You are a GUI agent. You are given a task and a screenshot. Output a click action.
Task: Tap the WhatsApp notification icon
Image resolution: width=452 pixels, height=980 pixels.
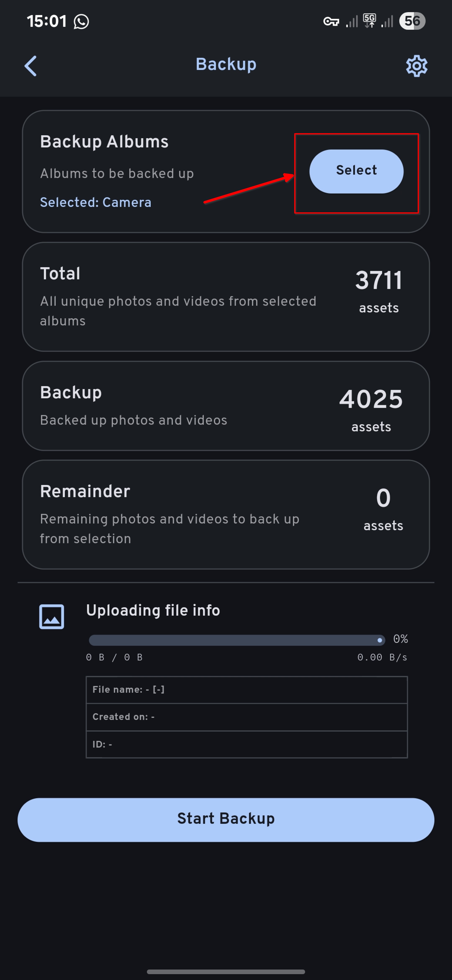[81, 22]
